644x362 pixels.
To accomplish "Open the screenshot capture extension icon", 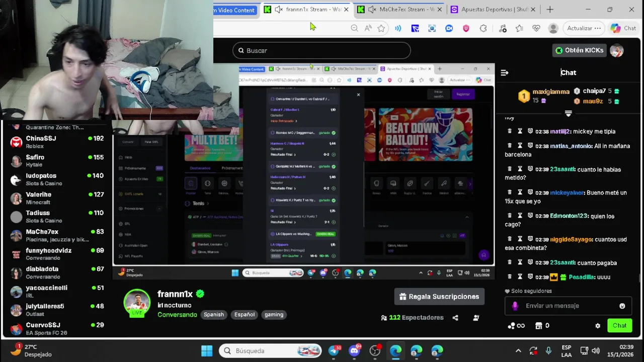I will [x=432, y=28].
